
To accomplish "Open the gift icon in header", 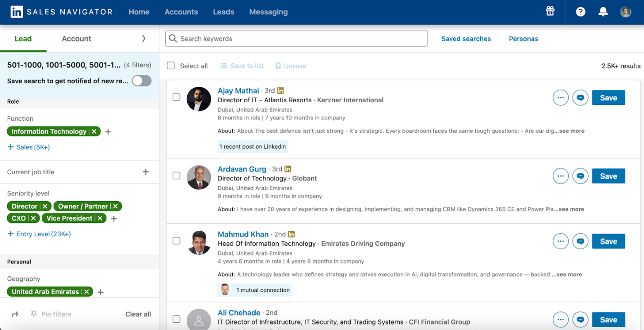I will [550, 11].
